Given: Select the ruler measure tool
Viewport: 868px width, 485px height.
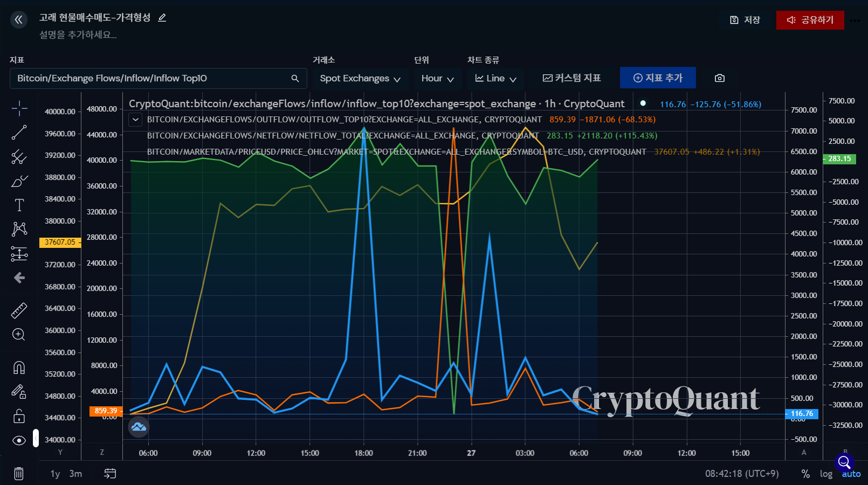Looking at the screenshot, I should tap(19, 310).
